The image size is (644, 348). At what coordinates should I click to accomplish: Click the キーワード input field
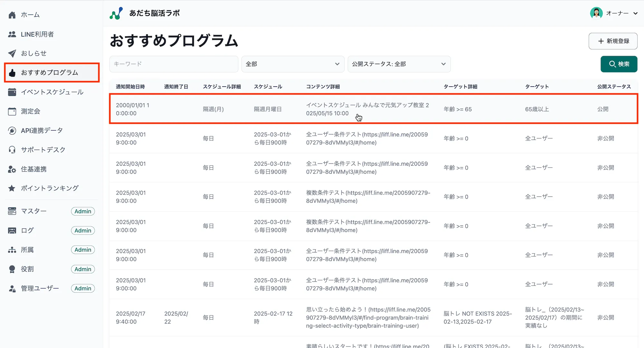click(174, 64)
